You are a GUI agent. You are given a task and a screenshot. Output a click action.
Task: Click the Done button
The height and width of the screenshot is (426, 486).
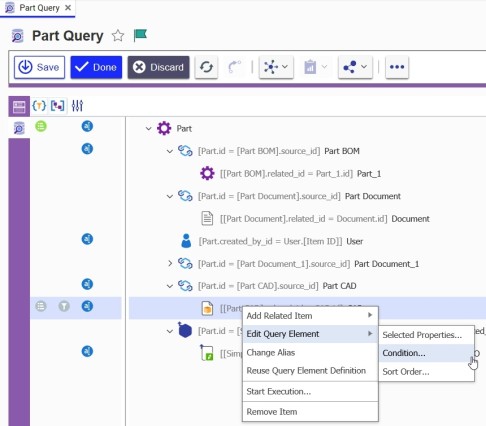96,67
